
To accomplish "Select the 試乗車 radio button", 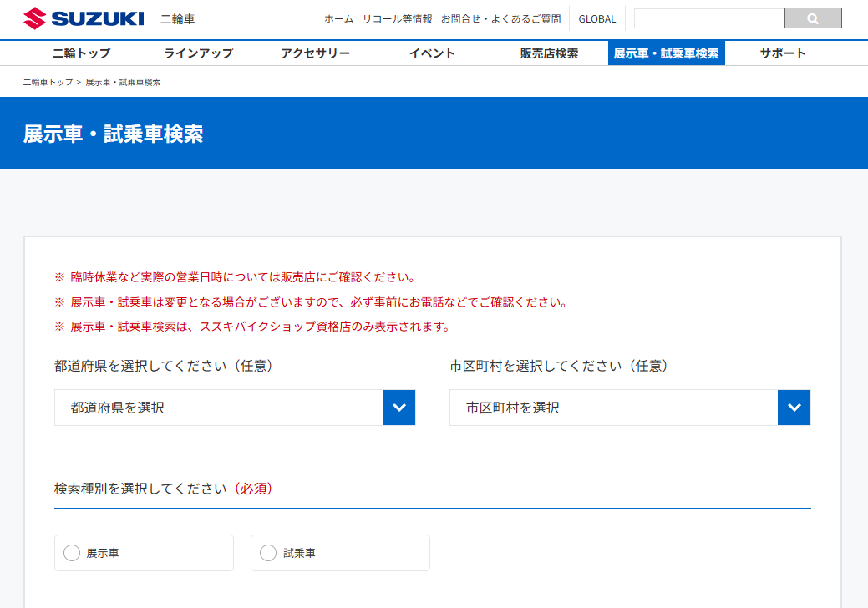I will [x=267, y=552].
